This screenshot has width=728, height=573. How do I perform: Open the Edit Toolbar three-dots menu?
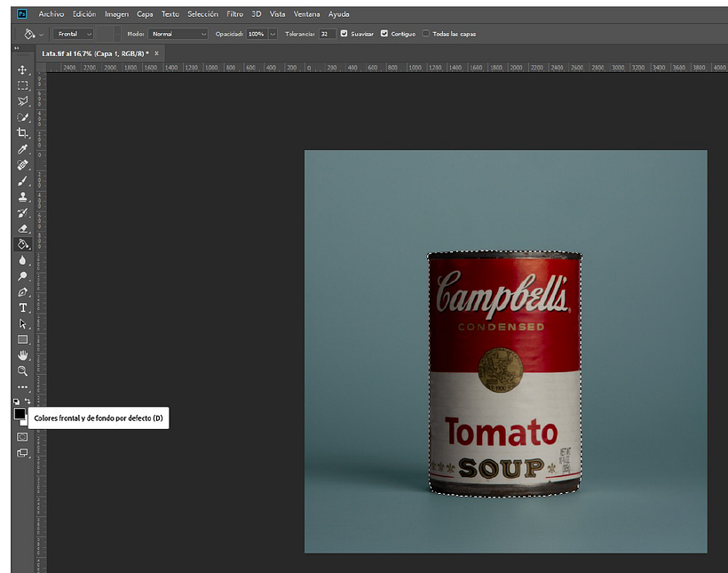pos(22,386)
